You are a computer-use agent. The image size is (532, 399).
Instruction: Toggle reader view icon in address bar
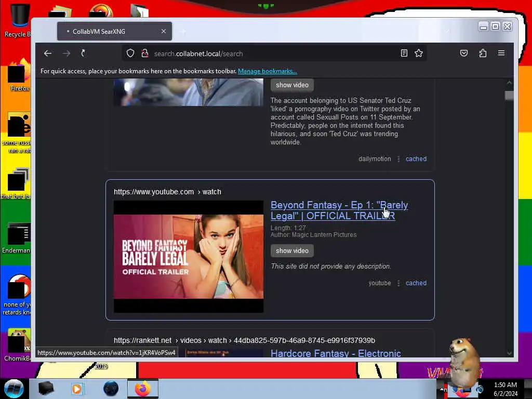point(404,54)
